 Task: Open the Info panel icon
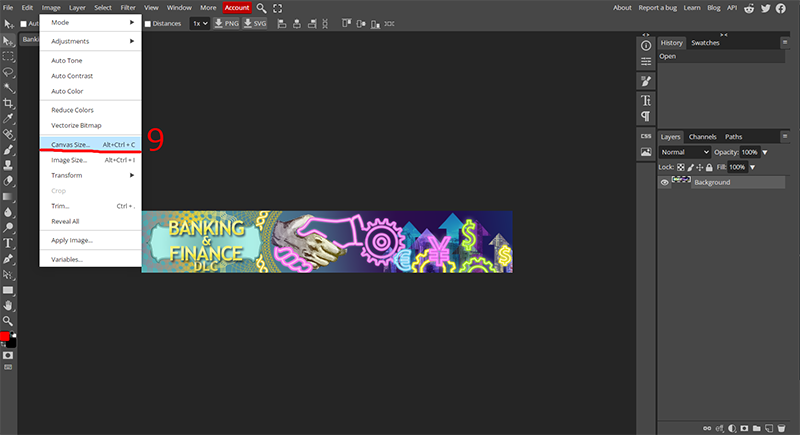[x=646, y=46]
